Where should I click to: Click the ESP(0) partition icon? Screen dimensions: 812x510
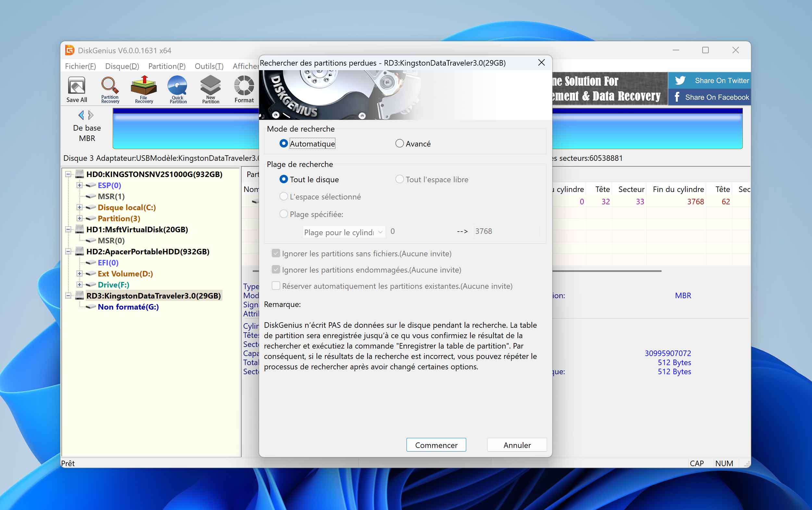91,185
